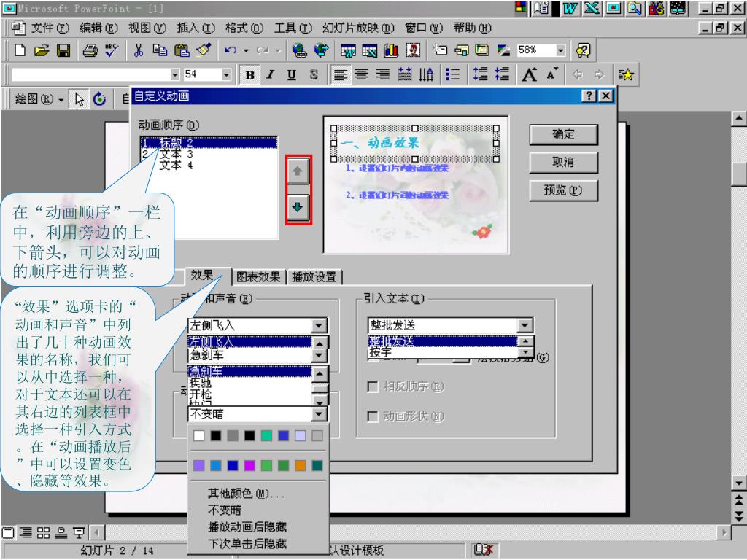
Task: Paste from clipboard with the Paste icon
Action: point(182,50)
